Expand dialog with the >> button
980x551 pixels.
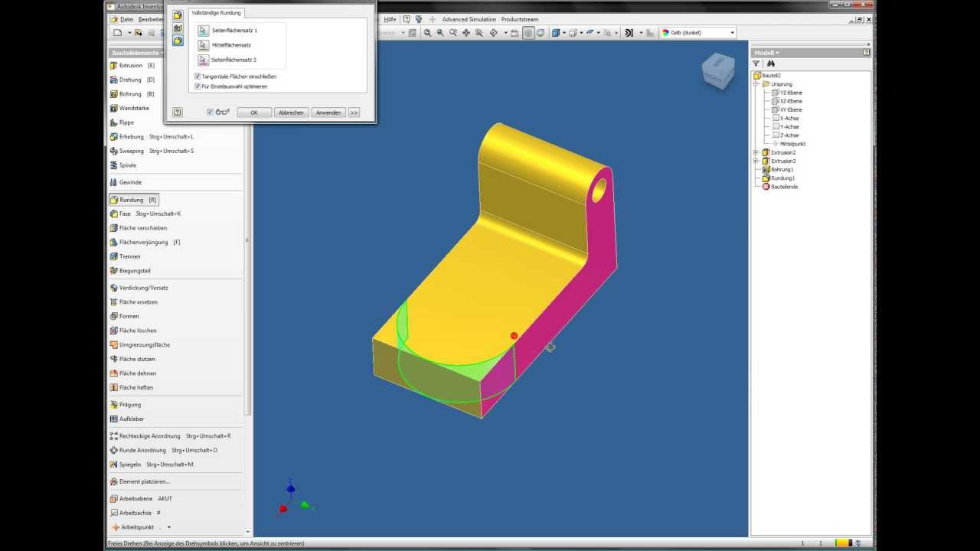click(354, 112)
